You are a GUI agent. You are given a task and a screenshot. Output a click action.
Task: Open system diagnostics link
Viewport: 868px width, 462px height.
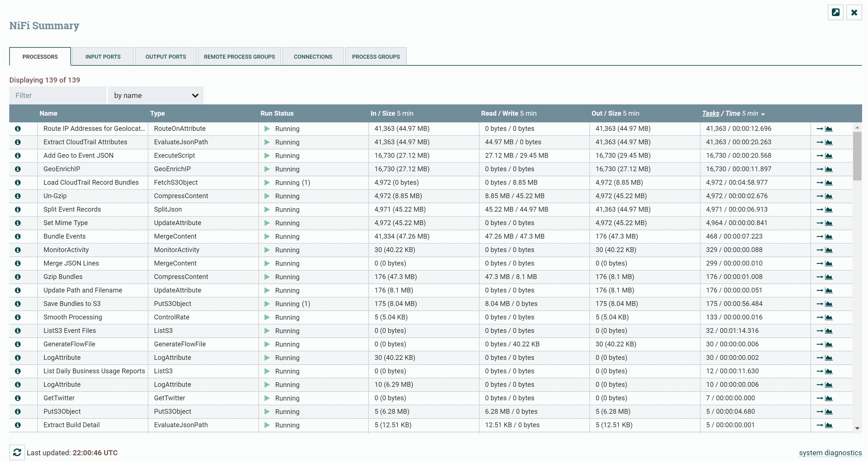(x=830, y=453)
